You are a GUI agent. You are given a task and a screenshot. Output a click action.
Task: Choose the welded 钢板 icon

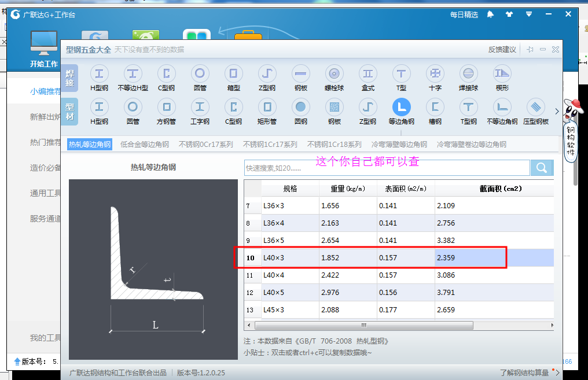click(x=301, y=73)
